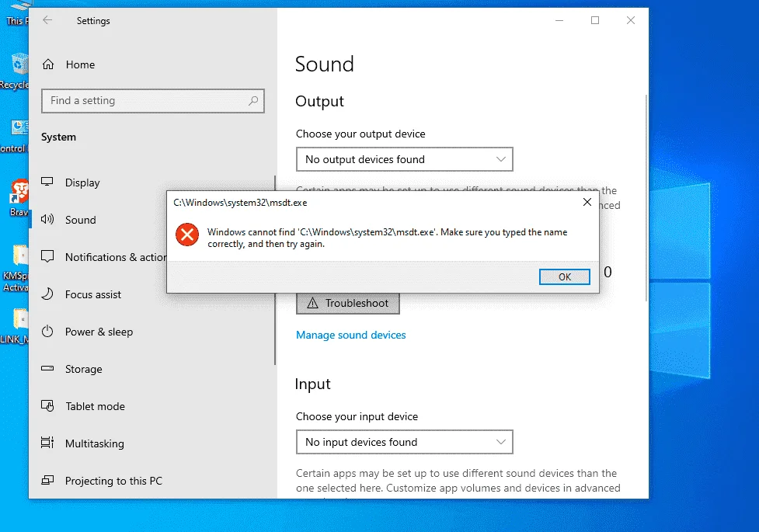Close the Settings window

[x=631, y=20]
